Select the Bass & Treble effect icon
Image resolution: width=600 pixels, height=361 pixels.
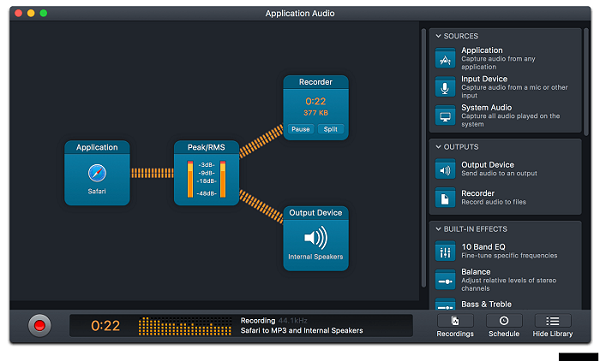[x=445, y=304]
